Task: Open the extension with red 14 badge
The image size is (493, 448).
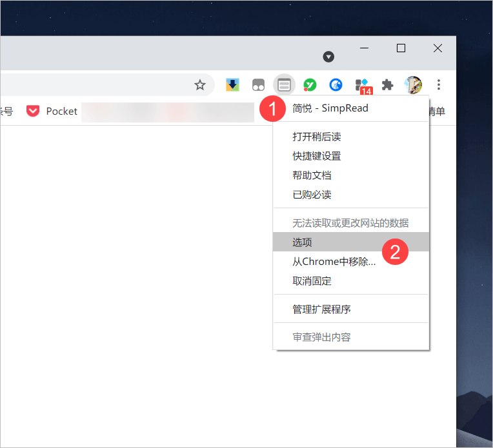Action: point(363,86)
